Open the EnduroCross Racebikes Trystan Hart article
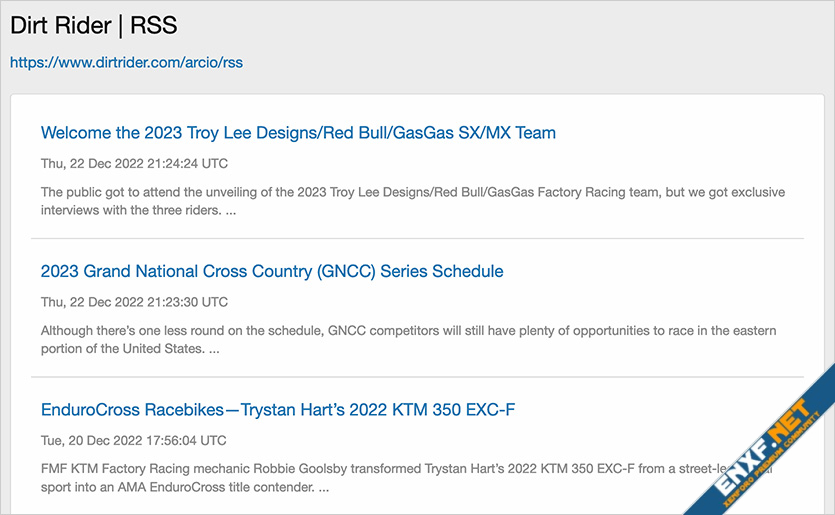Image resolution: width=835 pixels, height=515 pixels. 278,410
